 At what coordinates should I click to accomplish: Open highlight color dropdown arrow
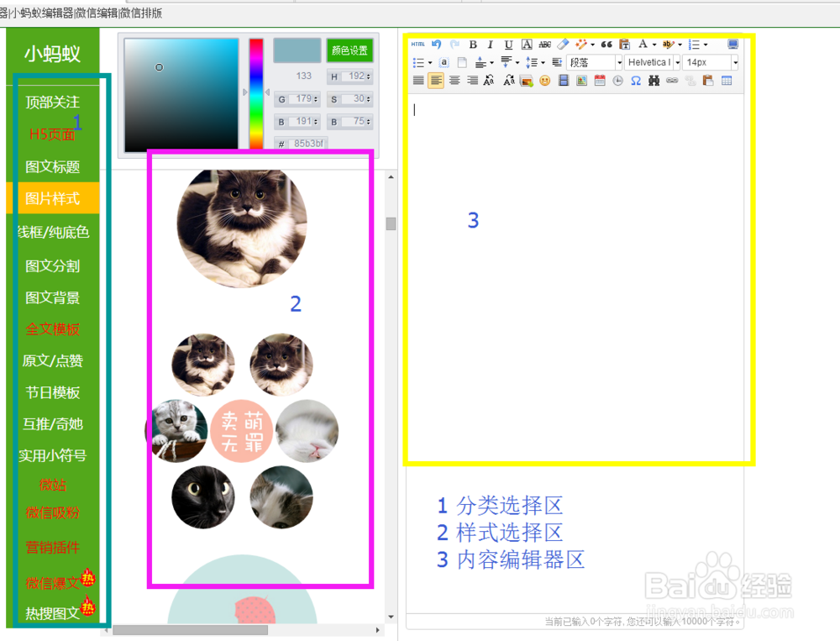tap(680, 45)
